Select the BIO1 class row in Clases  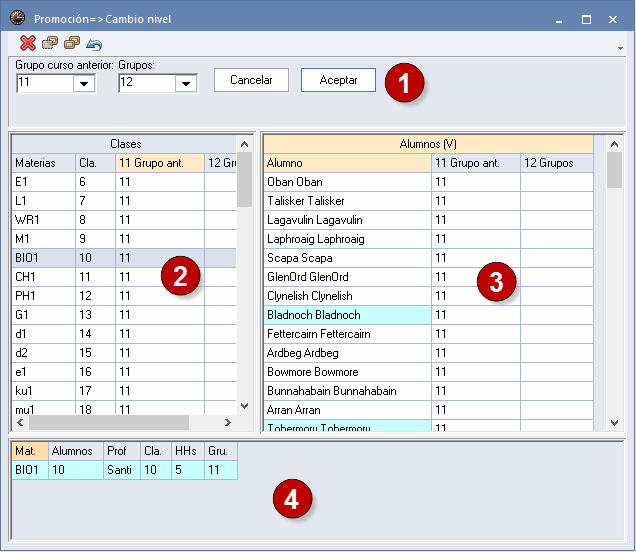(125, 258)
